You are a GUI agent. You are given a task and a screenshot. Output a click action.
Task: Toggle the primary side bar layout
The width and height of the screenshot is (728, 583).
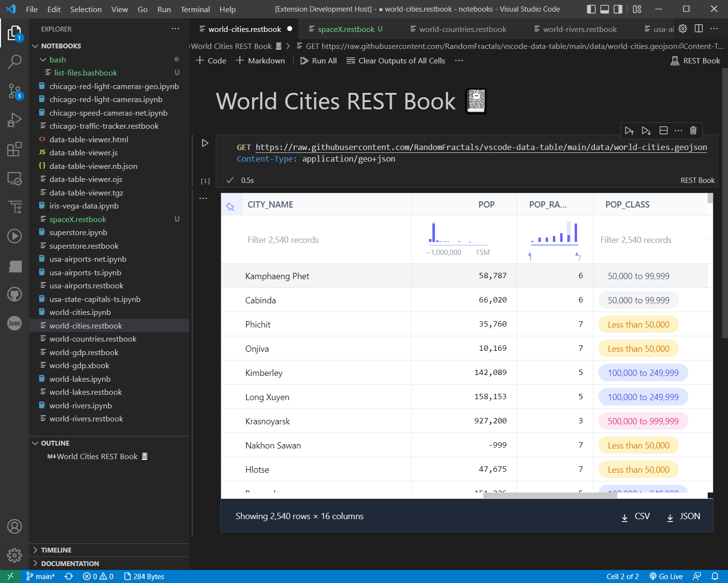point(591,9)
